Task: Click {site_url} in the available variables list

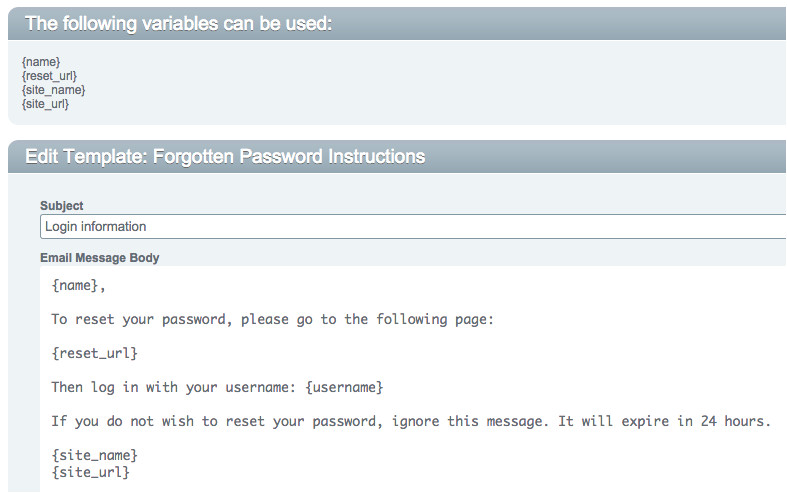Action: tap(45, 104)
